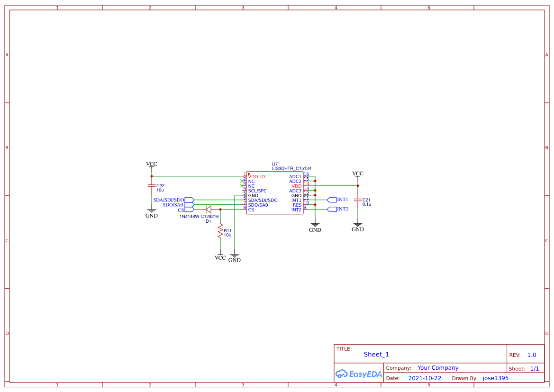This screenshot has width=554, height=392.
Task: Click the no-connect cross on pin 3 NC
Action: [x=242, y=186]
